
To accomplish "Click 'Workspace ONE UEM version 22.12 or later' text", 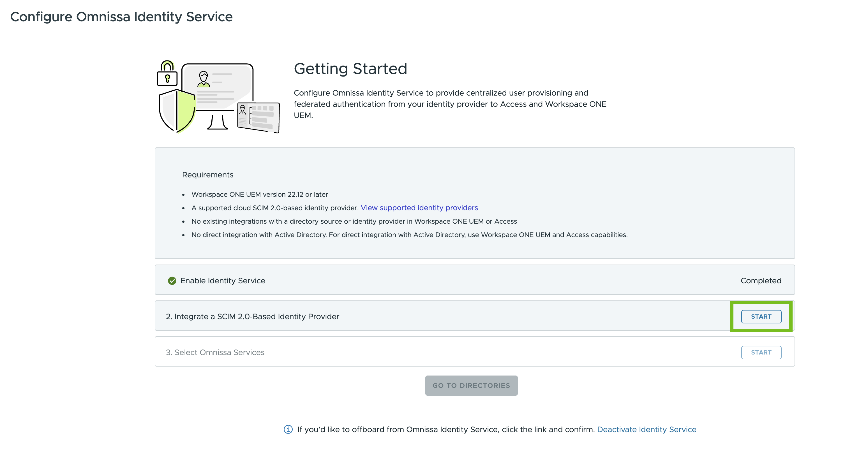I will coord(259,194).
